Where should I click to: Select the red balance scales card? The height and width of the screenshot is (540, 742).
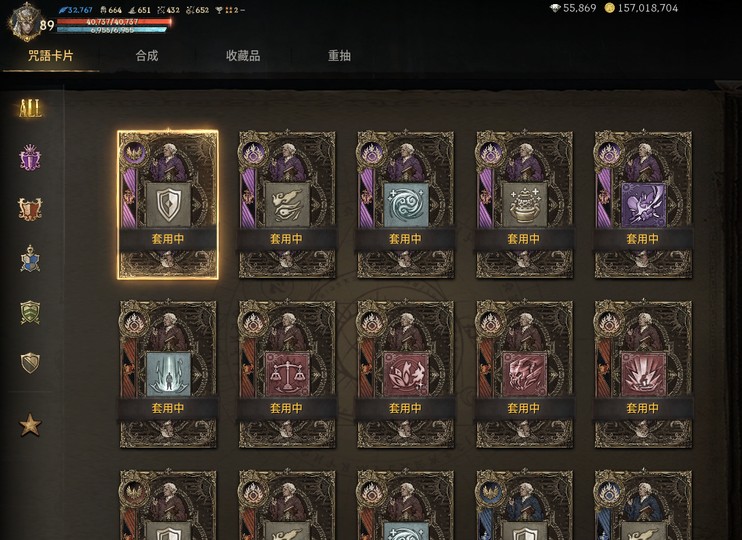point(287,374)
